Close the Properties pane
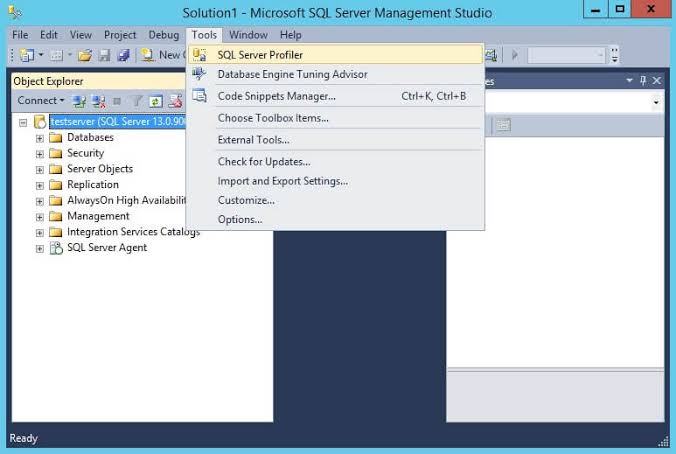 tap(657, 81)
